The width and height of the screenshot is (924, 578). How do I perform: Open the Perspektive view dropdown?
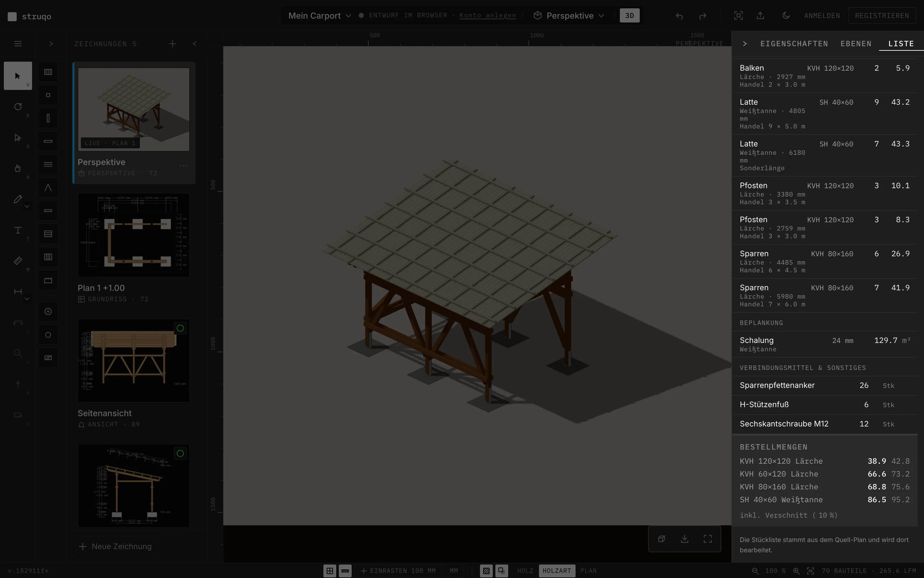[x=569, y=16]
